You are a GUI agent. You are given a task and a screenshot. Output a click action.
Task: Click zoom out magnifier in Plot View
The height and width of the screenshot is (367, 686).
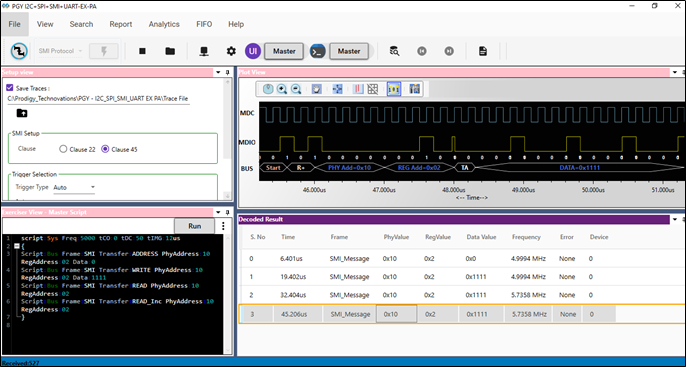click(x=296, y=89)
